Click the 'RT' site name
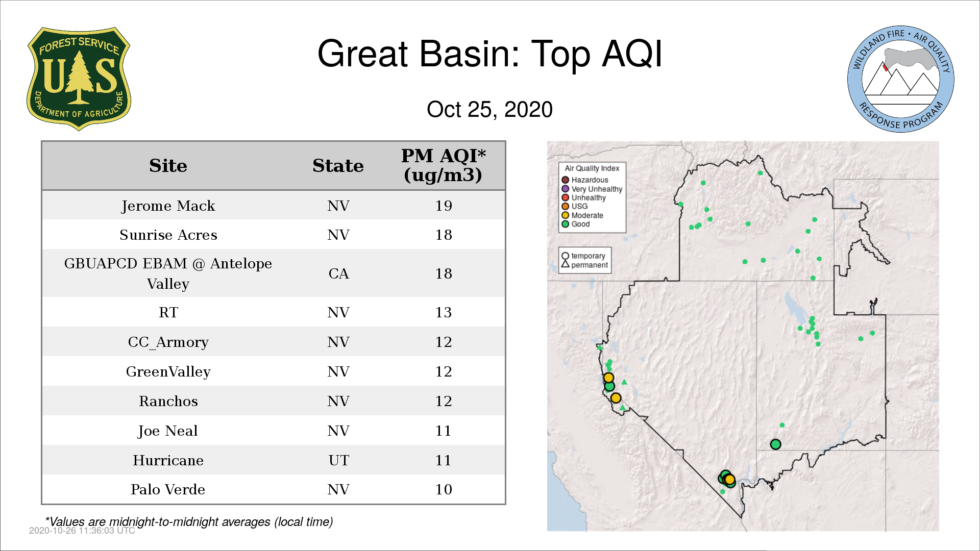 [168, 312]
